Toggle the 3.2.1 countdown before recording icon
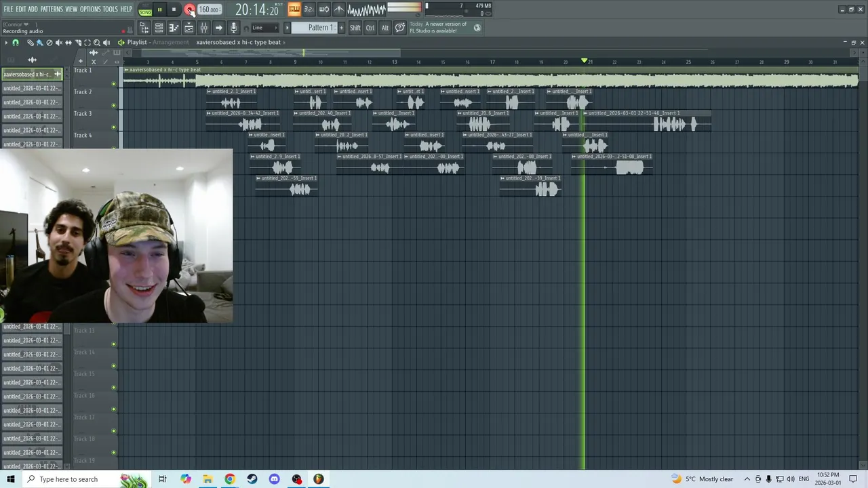The image size is (868, 488). (309, 9)
